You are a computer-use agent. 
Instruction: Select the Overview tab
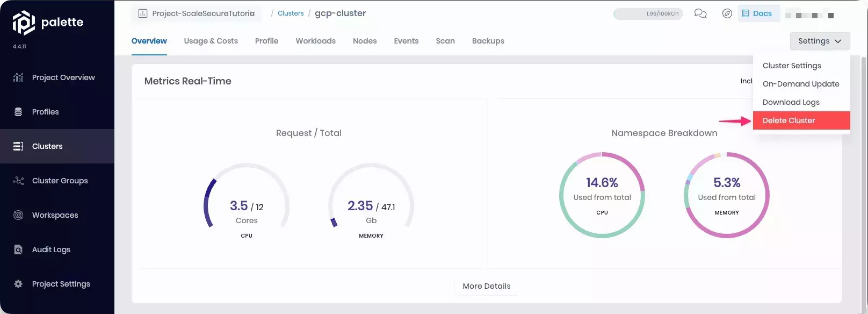149,41
